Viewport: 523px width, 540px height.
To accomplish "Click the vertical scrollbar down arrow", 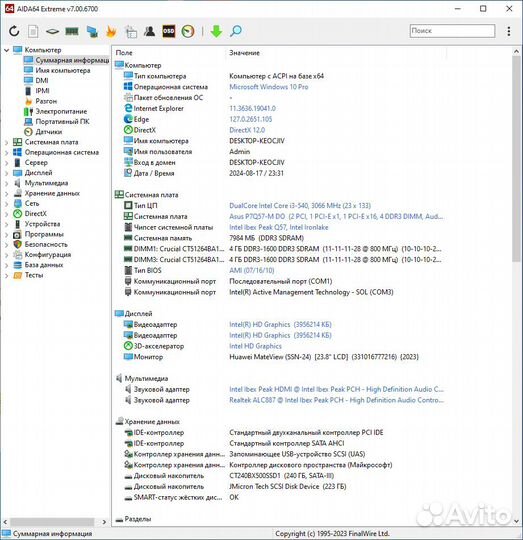I will tap(516, 521).
